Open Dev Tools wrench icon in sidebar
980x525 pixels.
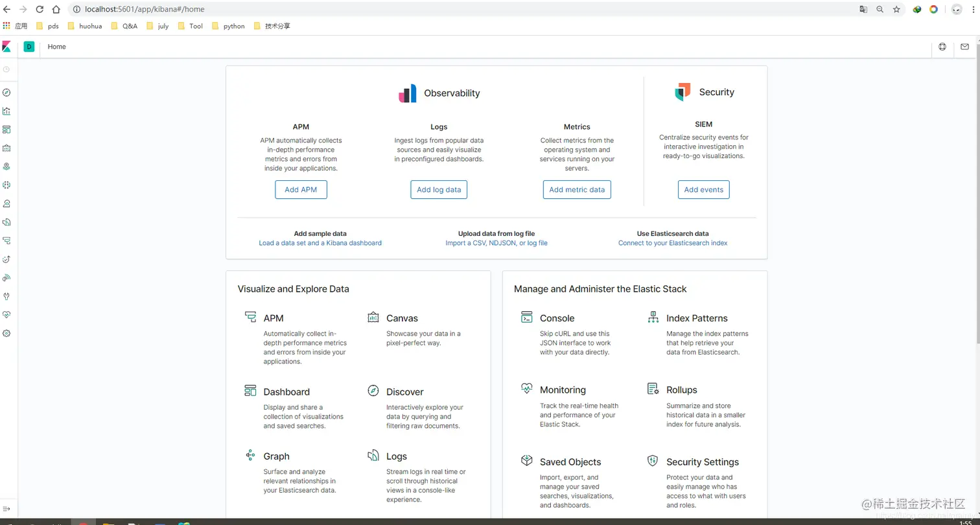pos(6,296)
